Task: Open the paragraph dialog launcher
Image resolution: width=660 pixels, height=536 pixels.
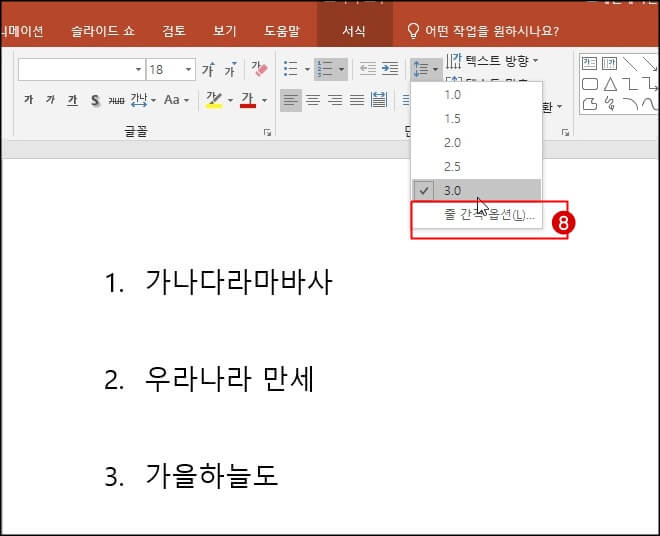Action: pyautogui.click(x=565, y=132)
